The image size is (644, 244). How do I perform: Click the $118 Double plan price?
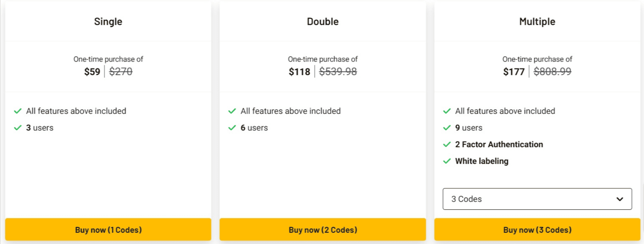(x=299, y=72)
